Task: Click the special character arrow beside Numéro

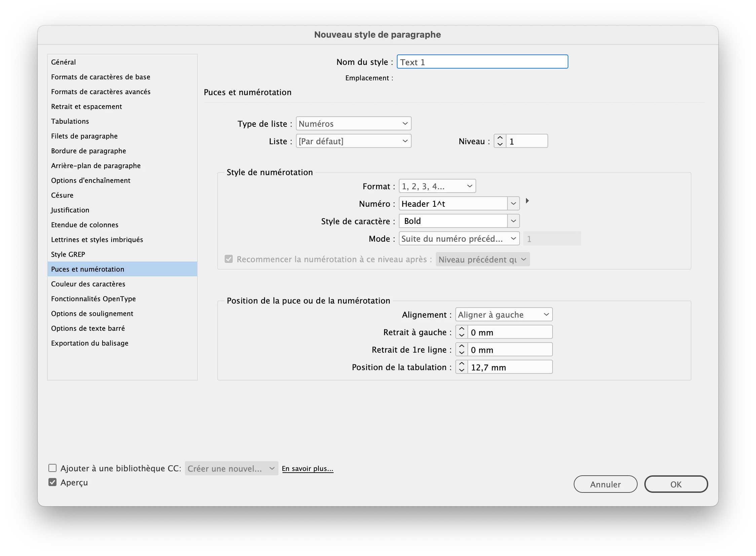Action: click(527, 201)
